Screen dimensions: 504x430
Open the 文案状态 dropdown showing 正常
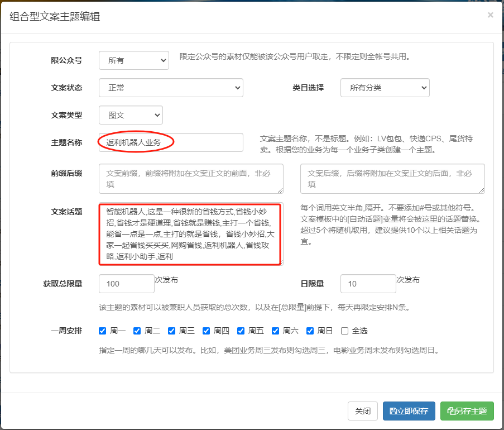coord(171,88)
